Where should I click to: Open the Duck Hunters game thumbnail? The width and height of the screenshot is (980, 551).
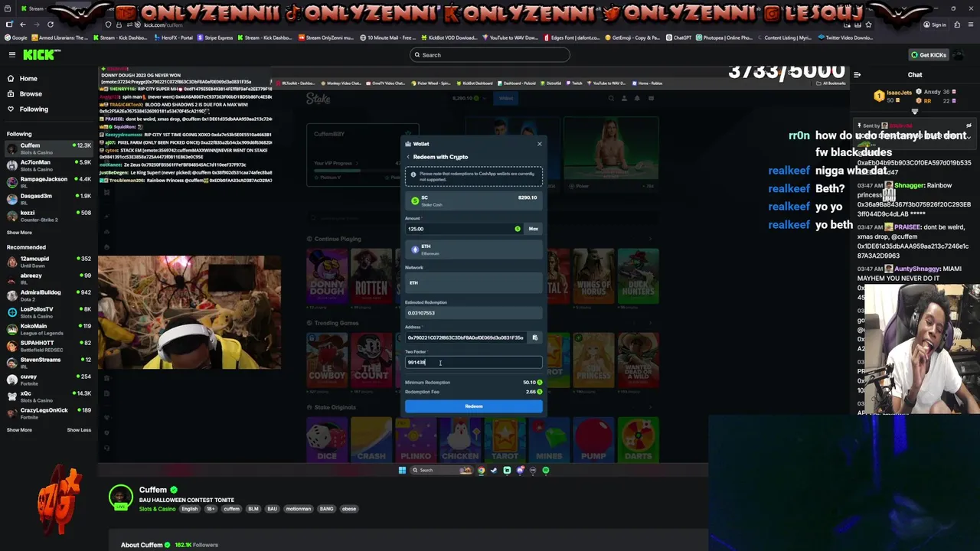pyautogui.click(x=638, y=275)
